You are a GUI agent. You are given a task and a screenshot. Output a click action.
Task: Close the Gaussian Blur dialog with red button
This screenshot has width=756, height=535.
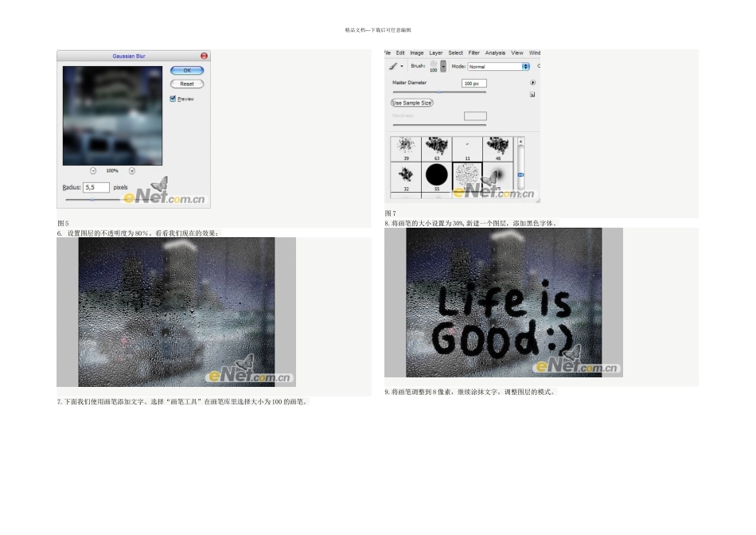[204, 56]
